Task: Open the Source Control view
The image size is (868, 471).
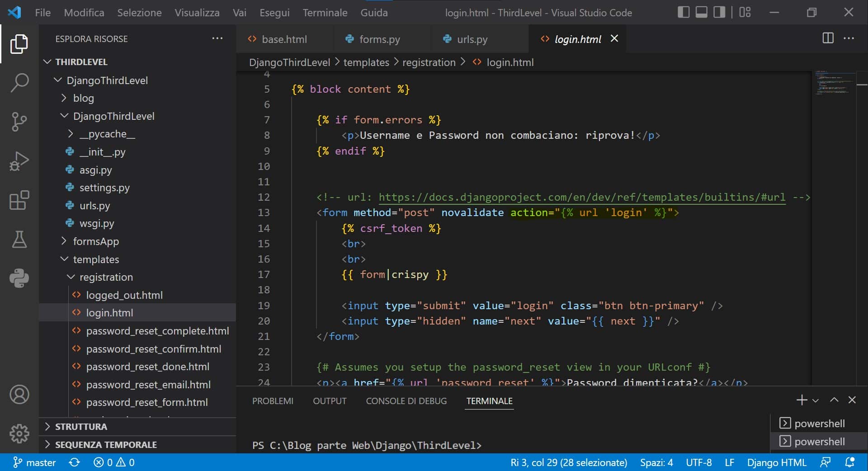Action: [19, 122]
